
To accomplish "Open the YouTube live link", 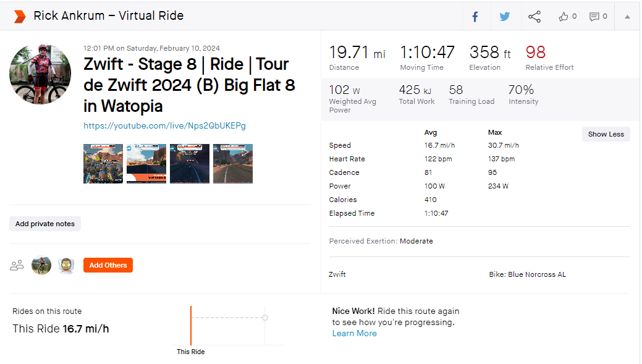I will tap(164, 125).
